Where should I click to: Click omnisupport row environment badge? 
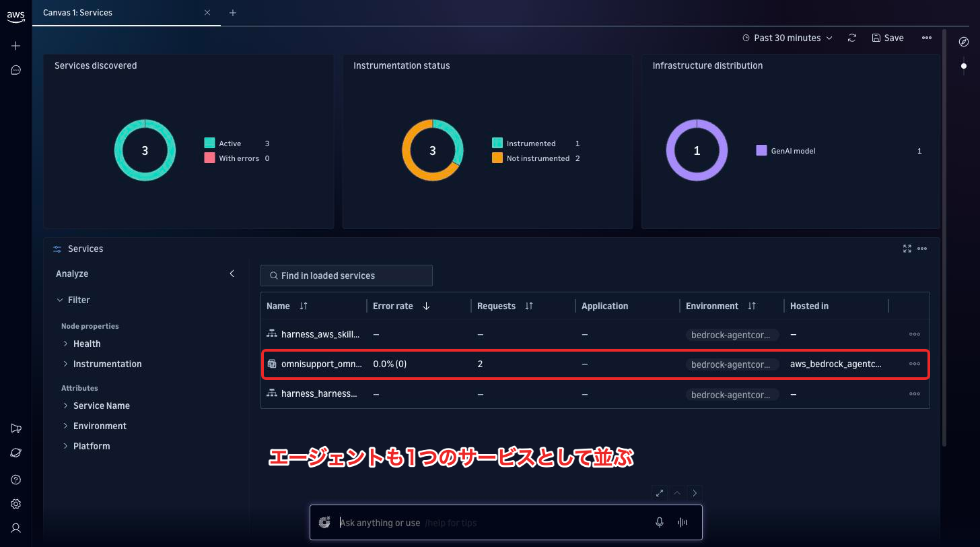pyautogui.click(x=732, y=364)
